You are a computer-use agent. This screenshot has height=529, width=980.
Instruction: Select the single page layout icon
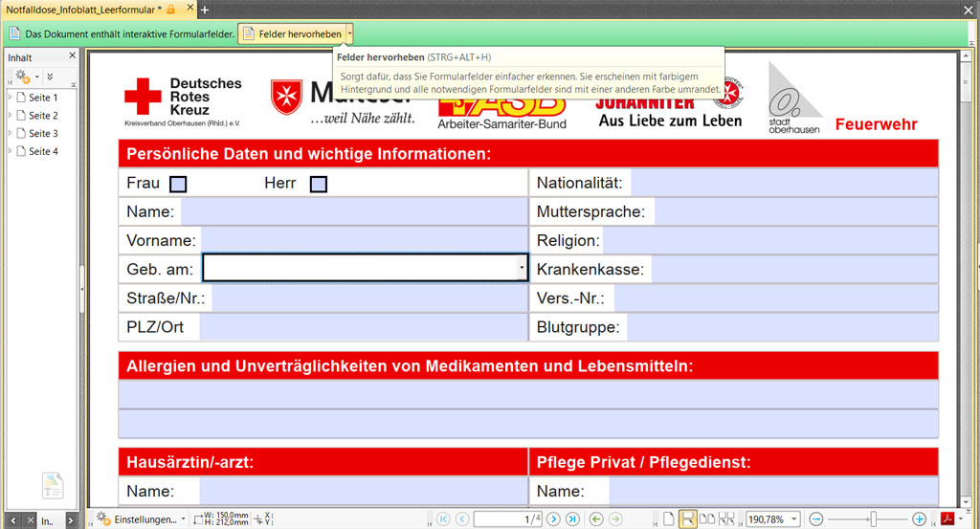coord(669,518)
